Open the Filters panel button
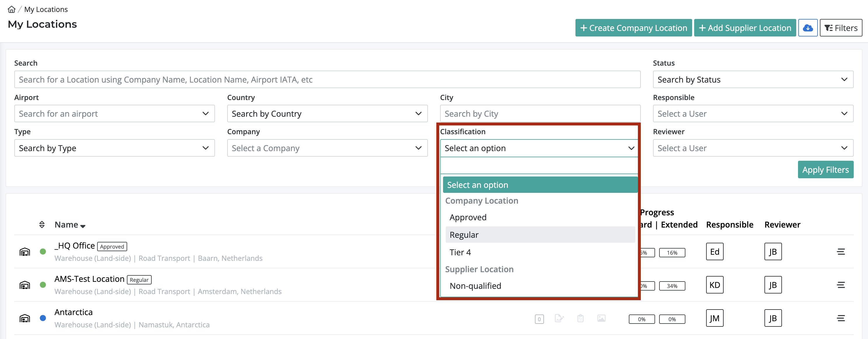This screenshot has height=339, width=868. (x=841, y=28)
